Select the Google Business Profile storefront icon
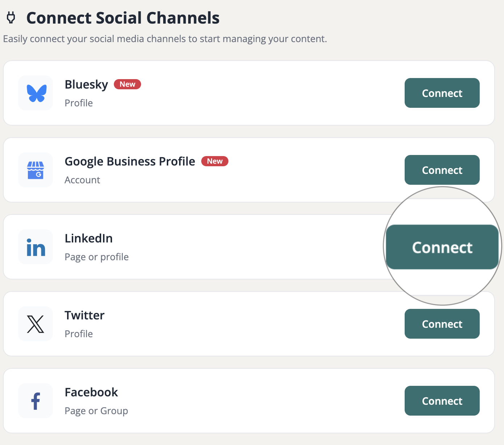Viewport: 504px width, 445px height. point(35,170)
